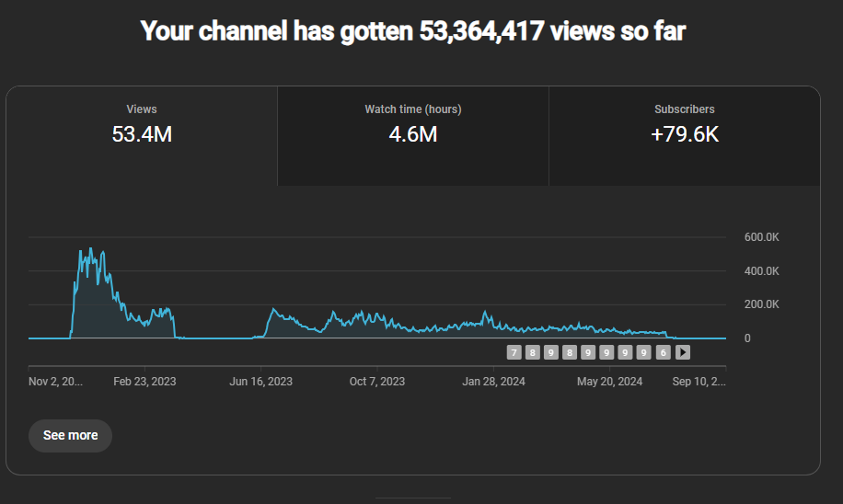
Task: Click the 600.0K axis label
Action: click(761, 237)
